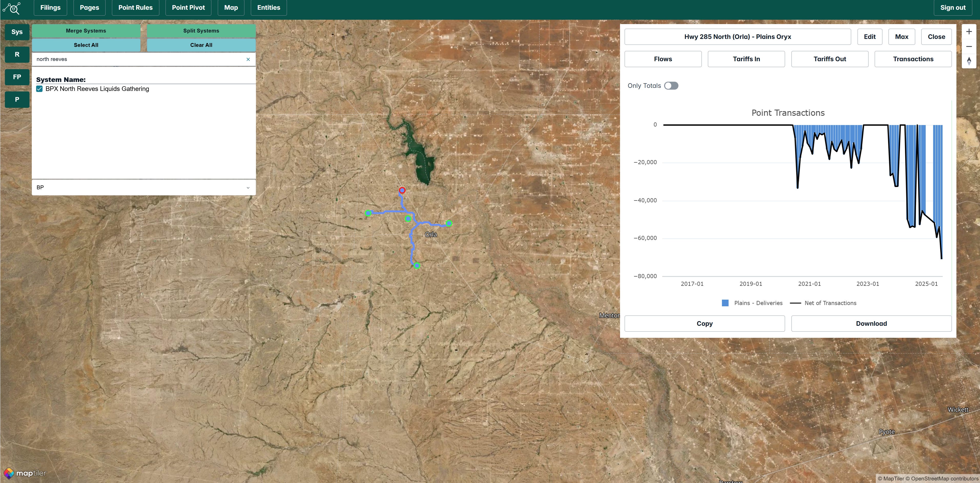Open the FP side panel
This screenshot has height=483, width=980.
pos(17,77)
